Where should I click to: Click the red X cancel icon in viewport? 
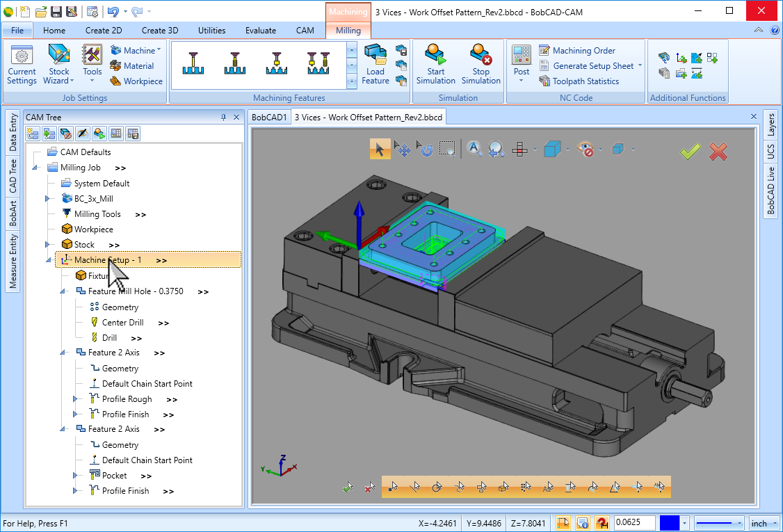pos(718,152)
